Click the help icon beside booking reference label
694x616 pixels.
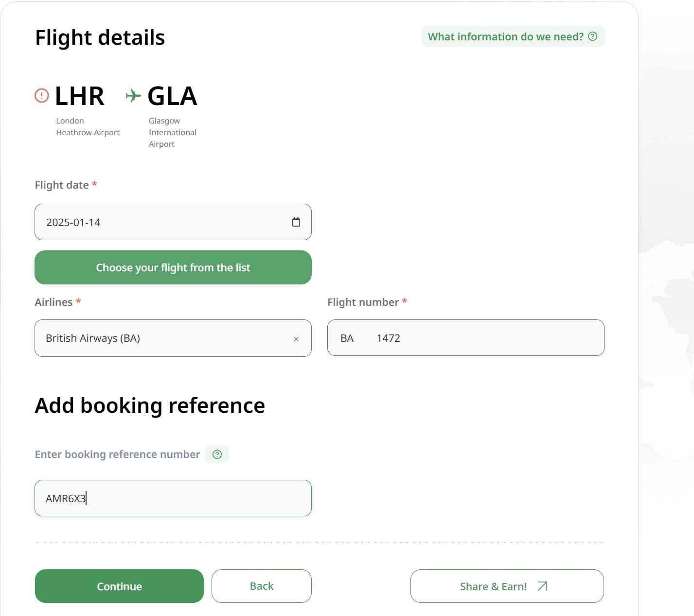click(217, 454)
